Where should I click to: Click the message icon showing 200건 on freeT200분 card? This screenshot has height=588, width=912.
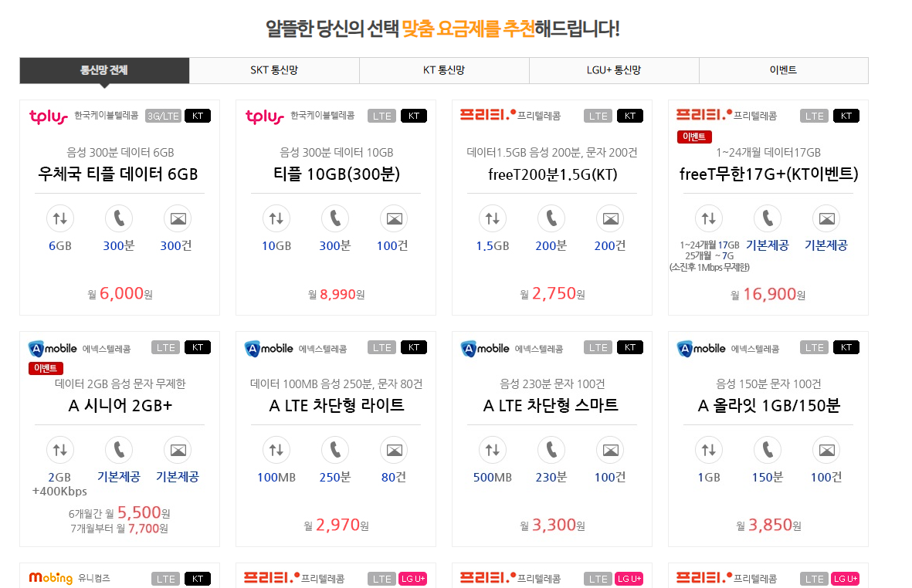(609, 218)
